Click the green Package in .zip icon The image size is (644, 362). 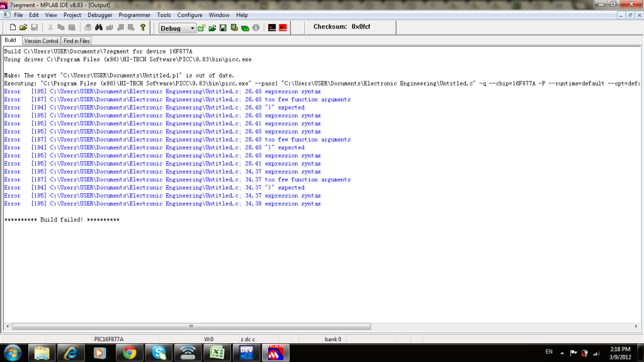[245, 28]
